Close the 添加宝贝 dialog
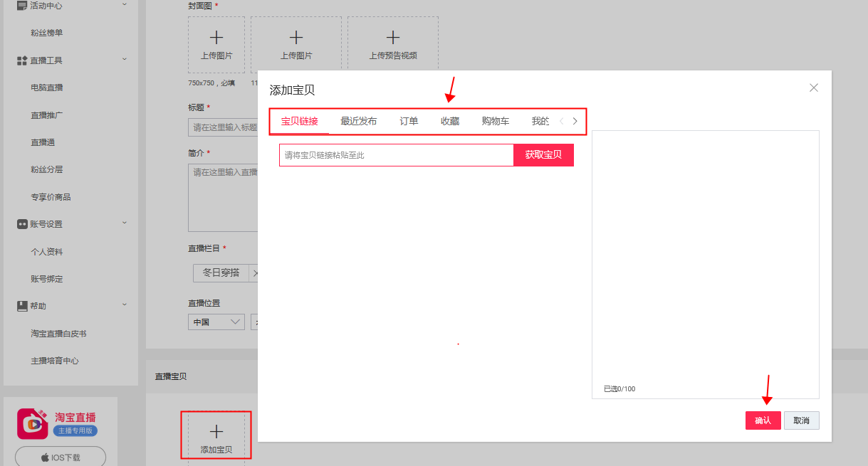The width and height of the screenshot is (868, 466). (814, 88)
